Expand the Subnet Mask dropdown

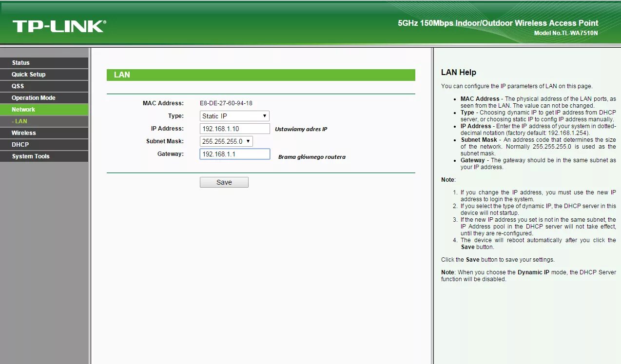point(226,141)
